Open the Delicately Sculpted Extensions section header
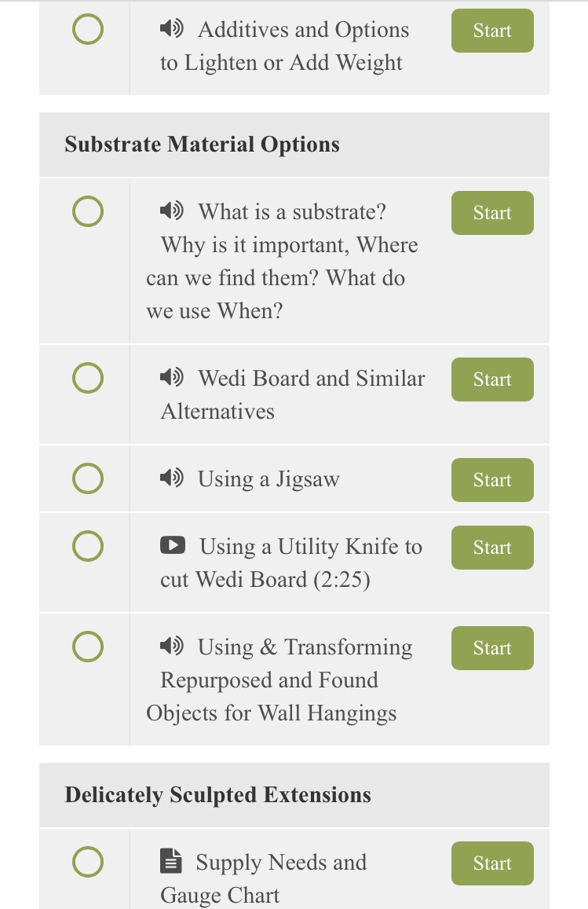588x909 pixels. tap(294, 795)
